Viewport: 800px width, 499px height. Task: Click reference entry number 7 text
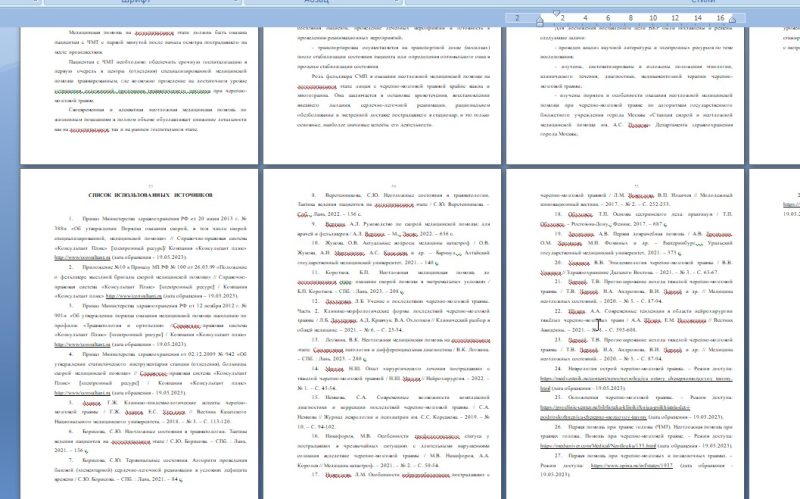151,469
